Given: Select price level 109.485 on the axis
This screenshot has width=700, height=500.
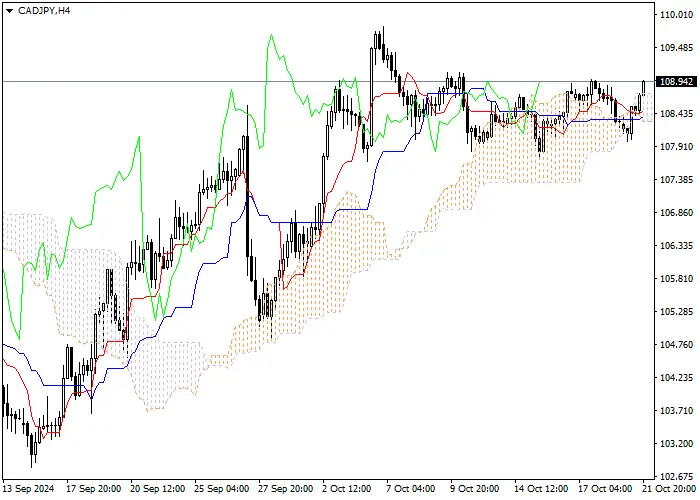Looking at the screenshot, I should (x=676, y=48).
